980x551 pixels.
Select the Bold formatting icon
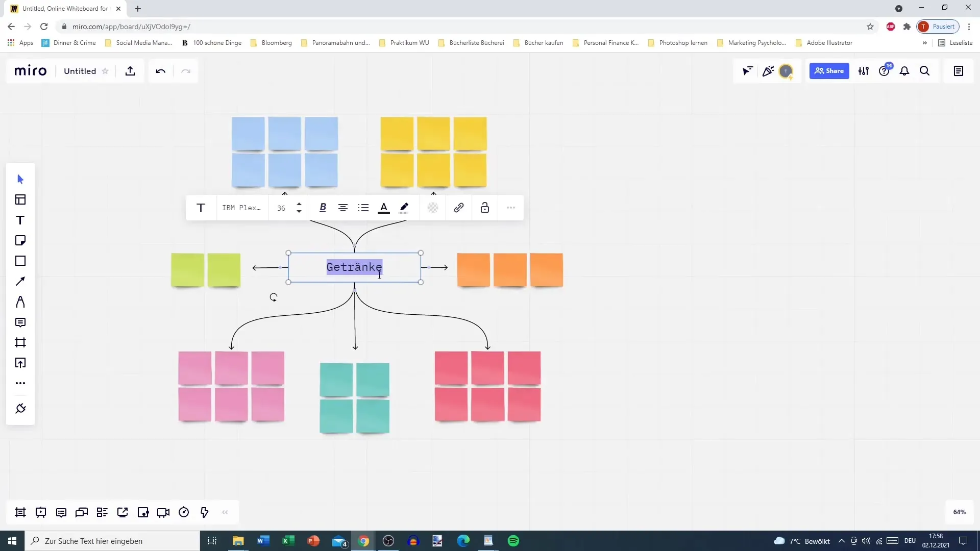click(x=323, y=207)
